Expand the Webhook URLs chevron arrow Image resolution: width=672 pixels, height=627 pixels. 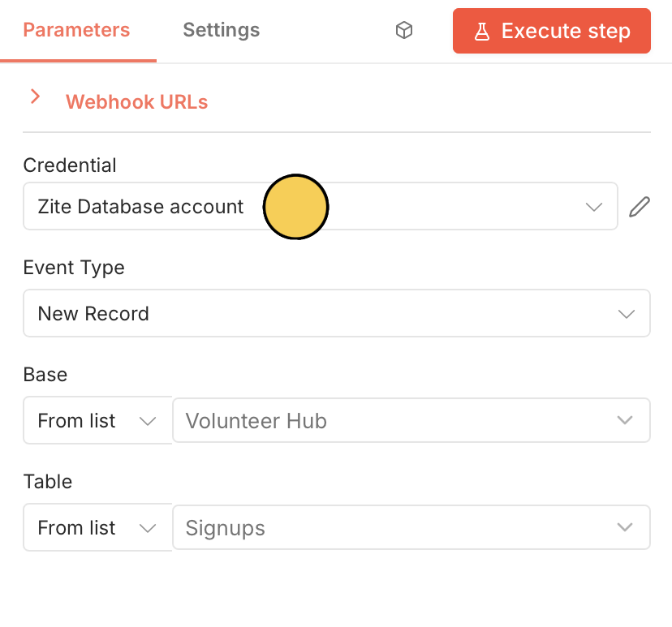tap(35, 97)
